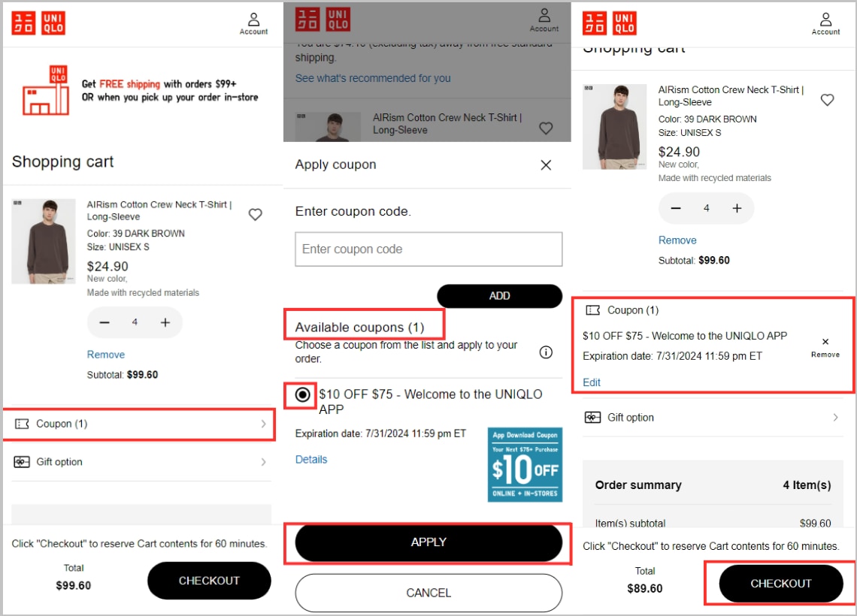Click the Enter coupon code field

pos(428,249)
